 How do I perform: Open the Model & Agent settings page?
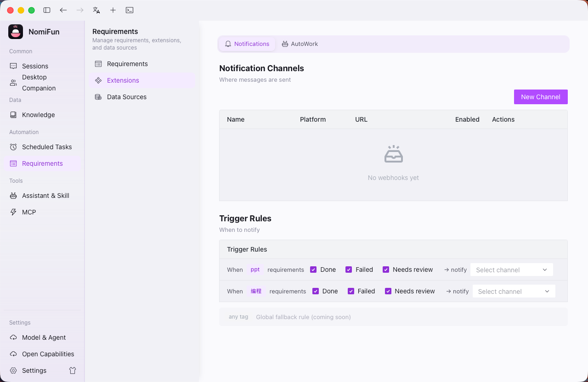(42, 337)
